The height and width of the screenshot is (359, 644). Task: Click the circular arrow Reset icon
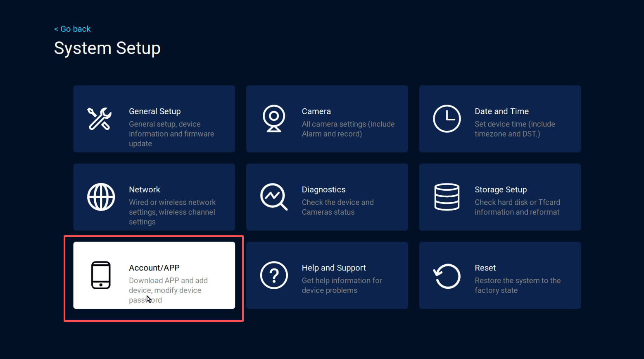click(447, 276)
